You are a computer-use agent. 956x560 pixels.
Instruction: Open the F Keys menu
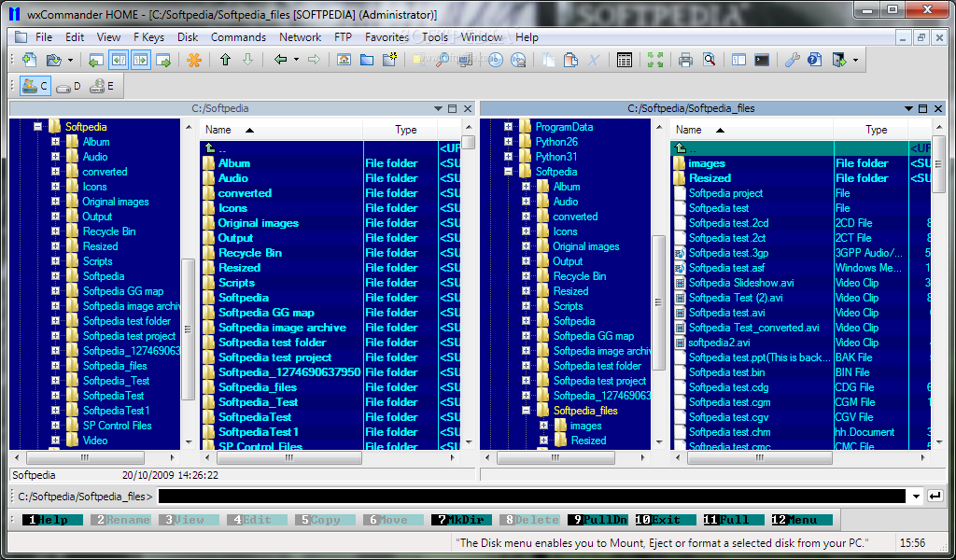[148, 37]
